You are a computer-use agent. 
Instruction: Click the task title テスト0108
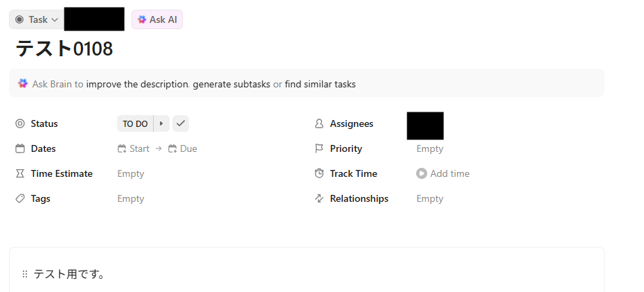pos(64,49)
